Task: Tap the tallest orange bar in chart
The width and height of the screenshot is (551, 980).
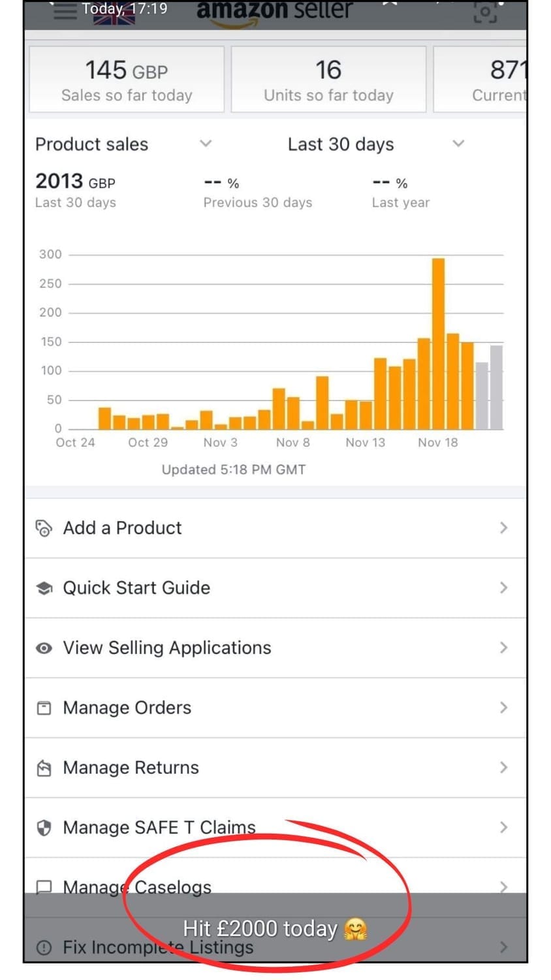Action: [439, 344]
